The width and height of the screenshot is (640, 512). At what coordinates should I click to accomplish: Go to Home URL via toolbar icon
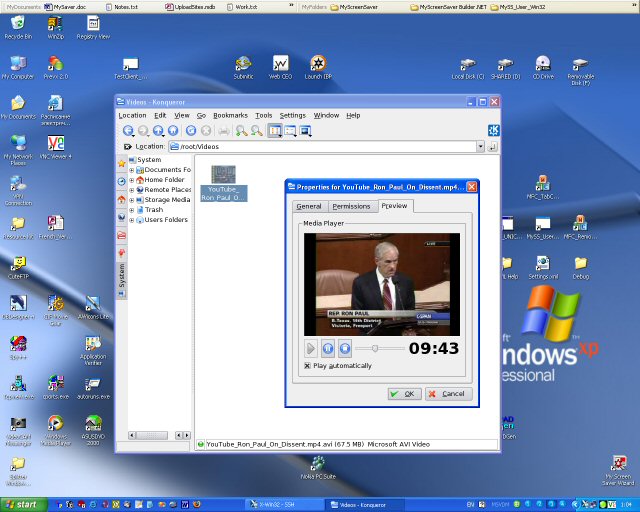(173, 130)
